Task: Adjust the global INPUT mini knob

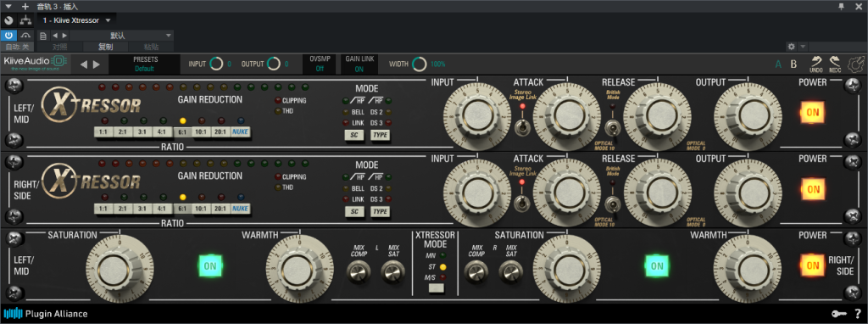Action: (216, 64)
